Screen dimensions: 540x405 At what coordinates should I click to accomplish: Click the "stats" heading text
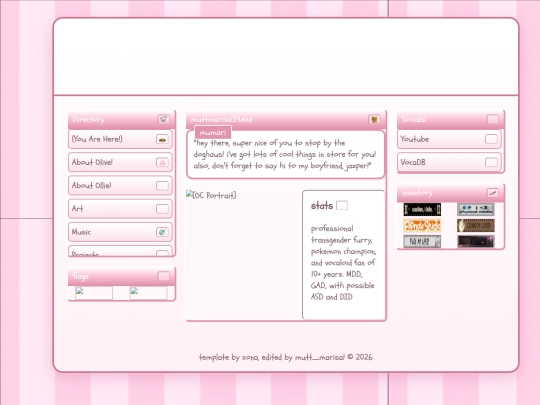click(x=322, y=206)
